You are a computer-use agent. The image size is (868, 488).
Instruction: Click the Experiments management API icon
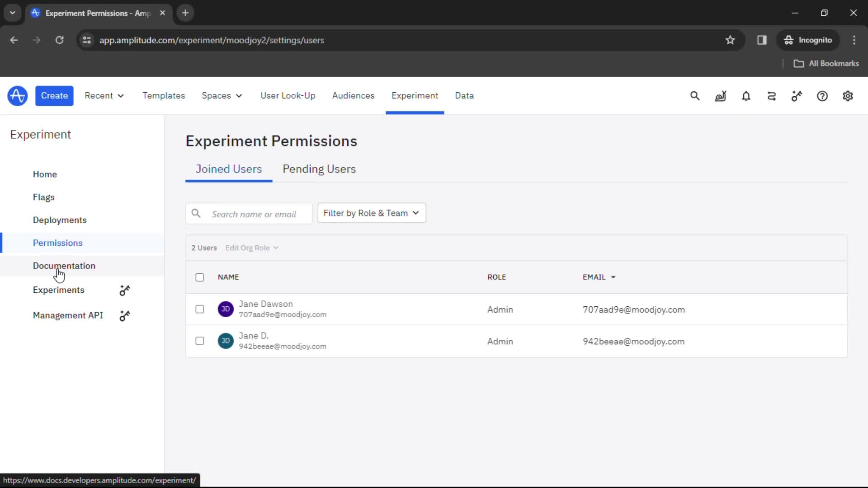[125, 315]
